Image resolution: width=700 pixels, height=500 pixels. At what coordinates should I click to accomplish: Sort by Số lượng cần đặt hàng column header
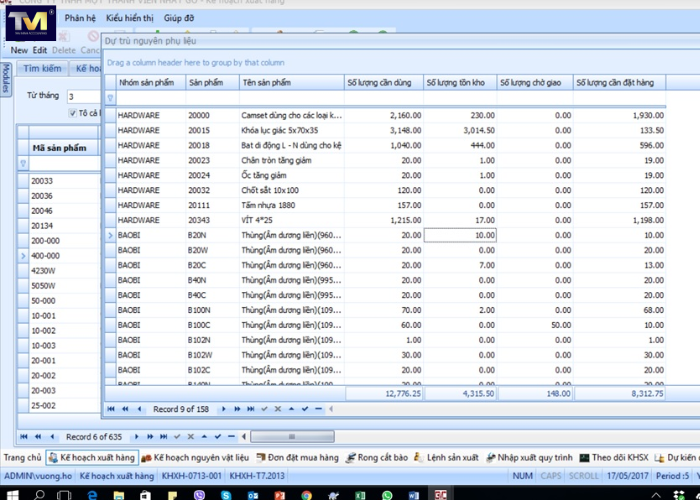click(619, 83)
